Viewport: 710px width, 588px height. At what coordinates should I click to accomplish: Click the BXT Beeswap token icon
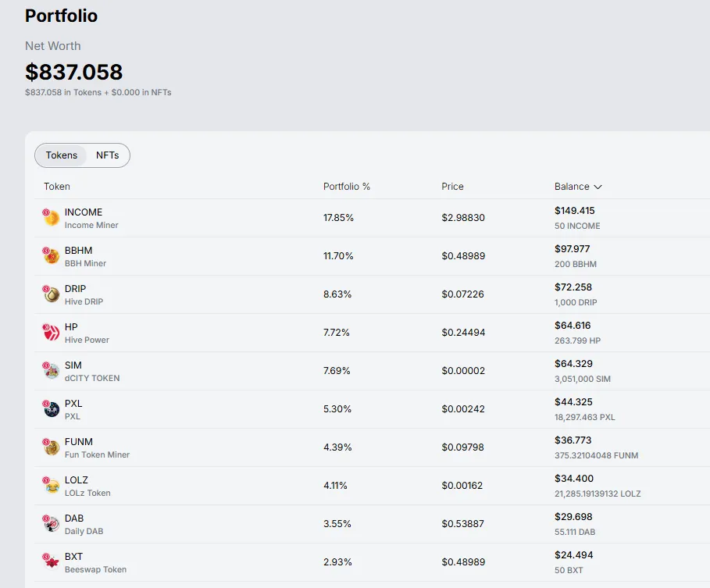[x=52, y=562]
